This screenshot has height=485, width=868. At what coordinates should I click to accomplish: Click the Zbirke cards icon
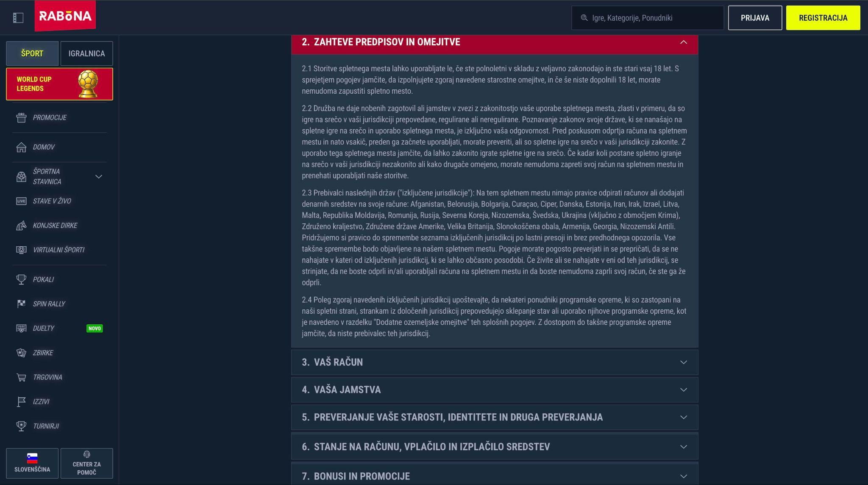[x=21, y=353]
